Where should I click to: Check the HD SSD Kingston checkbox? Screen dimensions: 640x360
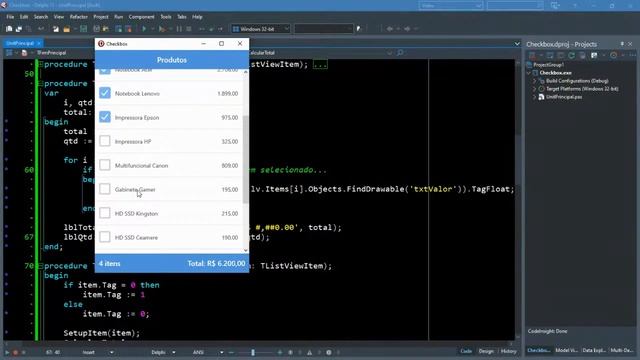point(105,213)
